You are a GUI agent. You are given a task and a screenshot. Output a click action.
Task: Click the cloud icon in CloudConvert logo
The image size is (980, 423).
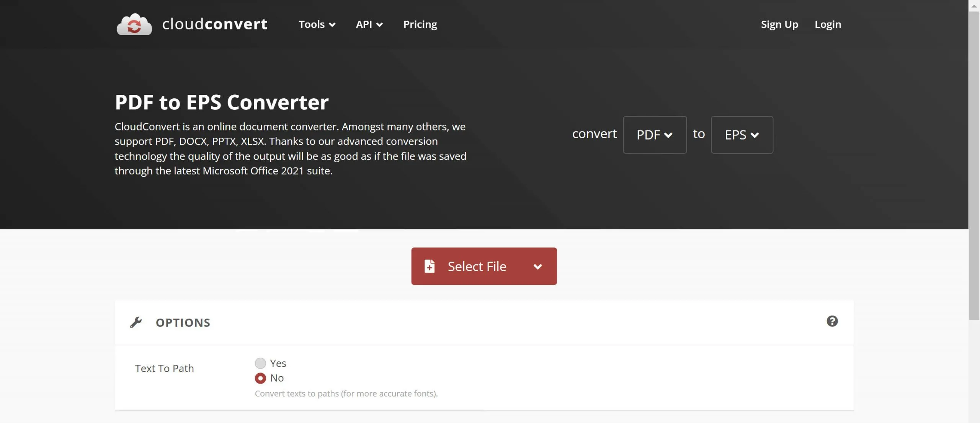click(134, 23)
